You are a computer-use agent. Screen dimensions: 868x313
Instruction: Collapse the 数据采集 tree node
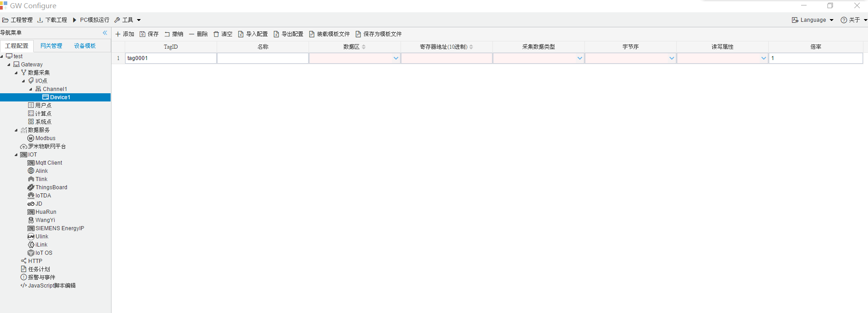[x=16, y=73]
